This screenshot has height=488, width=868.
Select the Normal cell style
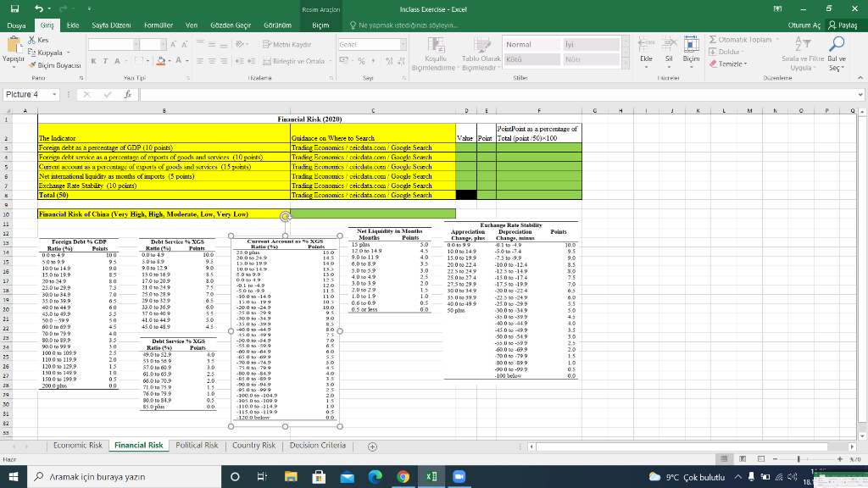click(531, 44)
